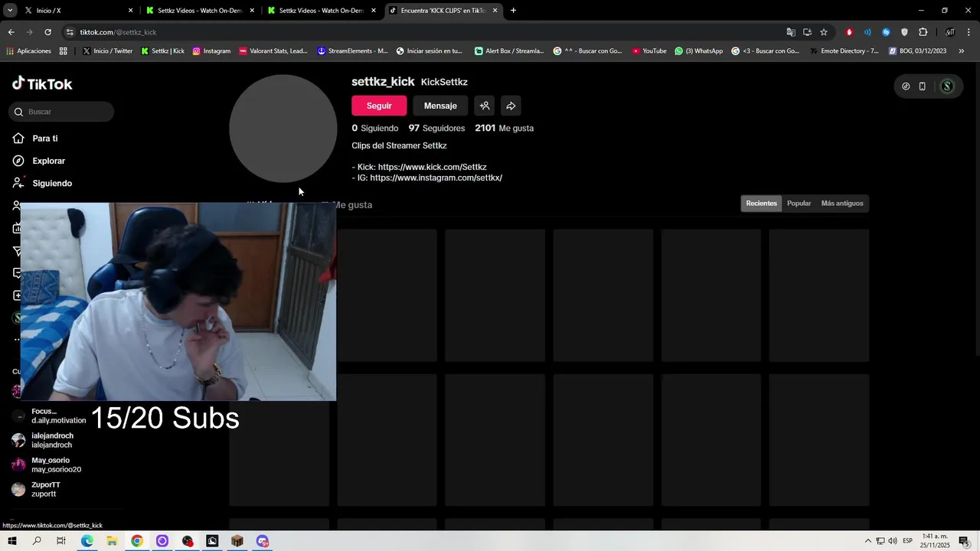Click the phone app icon at top right
This screenshot has height=551, width=980.
pos(923,86)
